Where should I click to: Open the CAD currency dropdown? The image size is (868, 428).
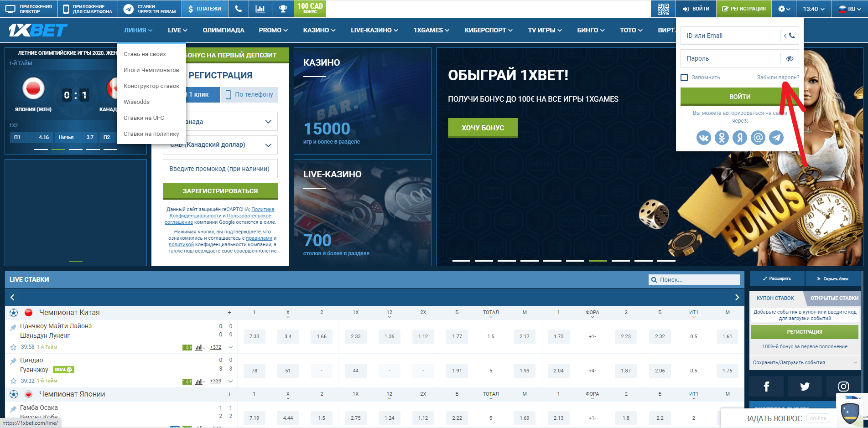point(220,145)
